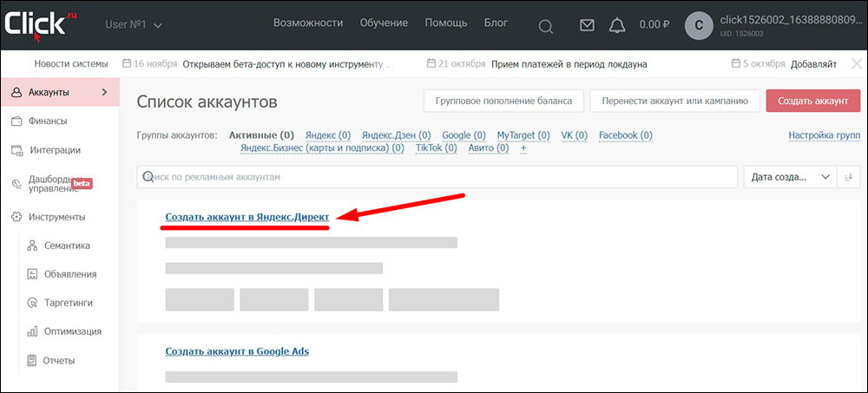Click the Дашборды и управление icon
This screenshot has height=393, width=868.
click(x=16, y=184)
